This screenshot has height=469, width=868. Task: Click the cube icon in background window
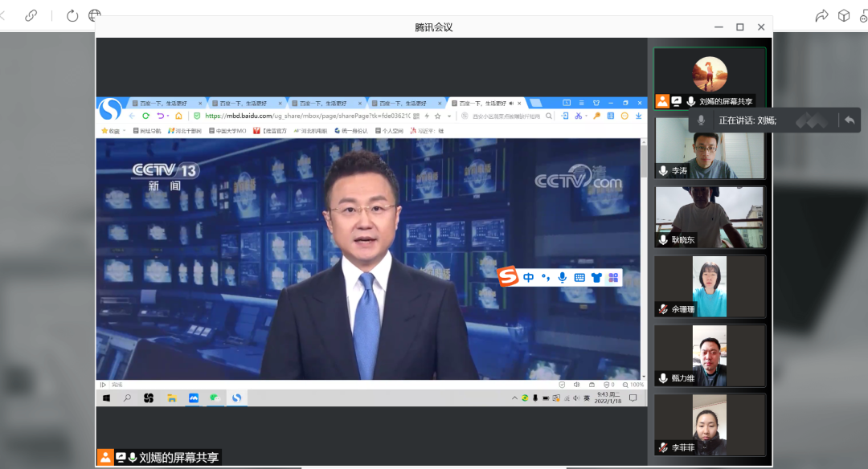point(844,15)
